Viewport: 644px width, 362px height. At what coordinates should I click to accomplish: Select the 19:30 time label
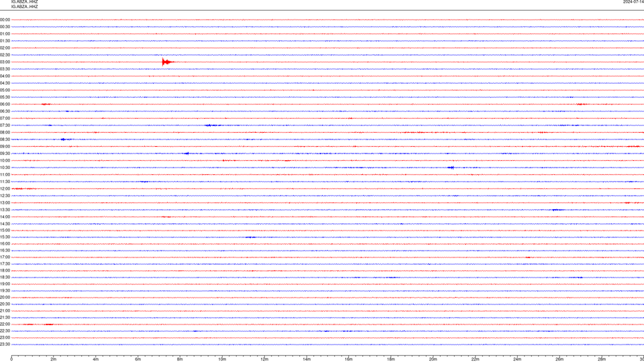point(5,290)
